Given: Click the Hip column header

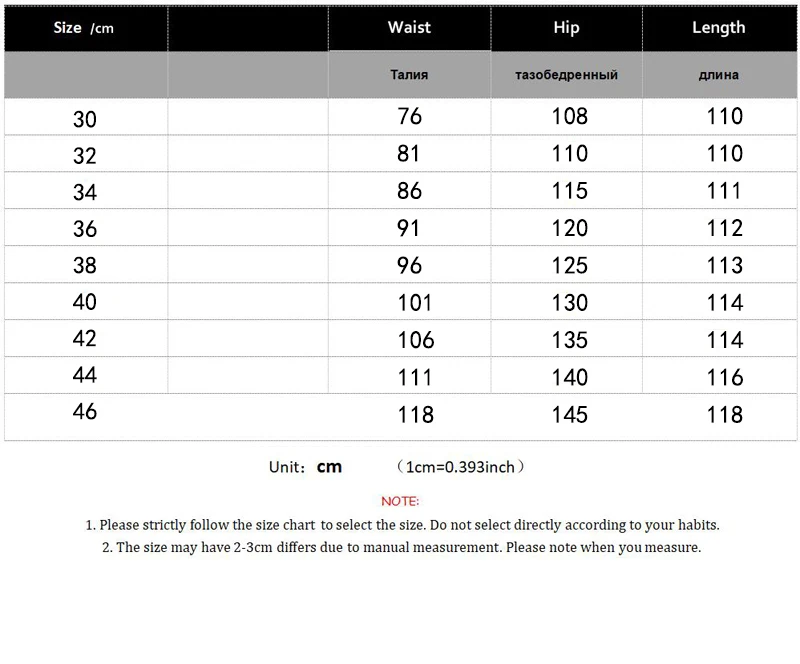Looking at the screenshot, I should click(566, 28).
